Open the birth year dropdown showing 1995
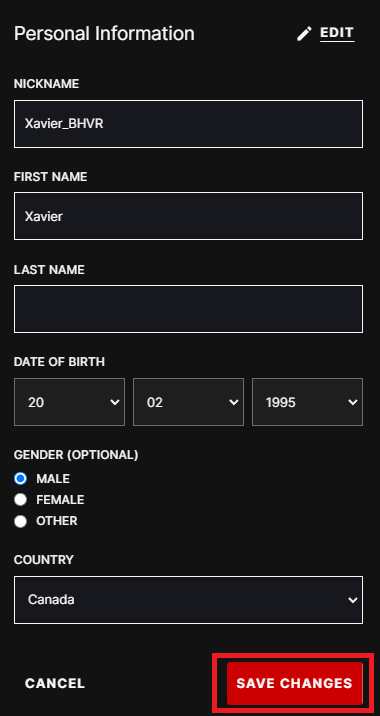The width and height of the screenshot is (380, 716). [307, 402]
